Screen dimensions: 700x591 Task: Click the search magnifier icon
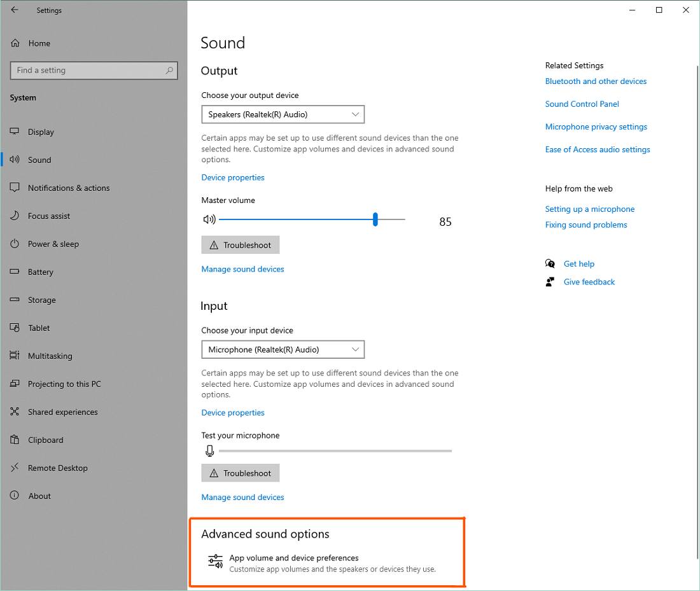169,71
